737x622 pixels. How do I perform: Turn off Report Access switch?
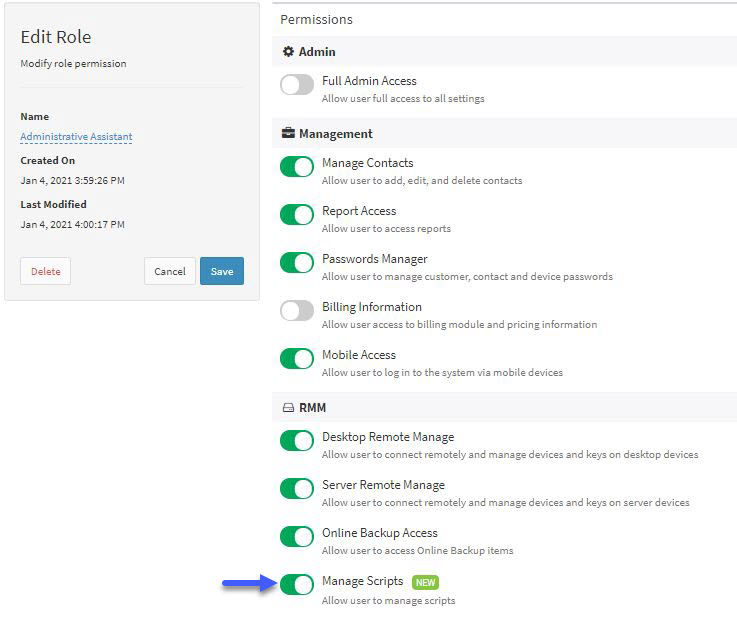[x=297, y=214]
